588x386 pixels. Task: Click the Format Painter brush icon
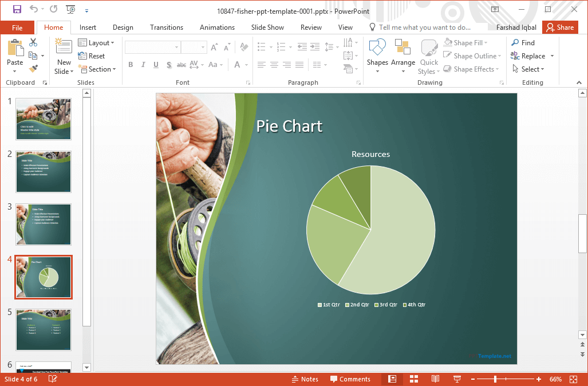click(x=33, y=69)
